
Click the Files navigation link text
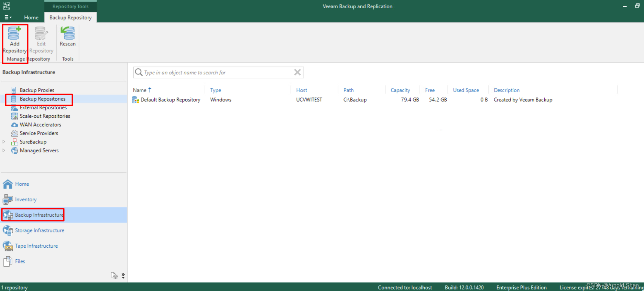pyautogui.click(x=20, y=261)
